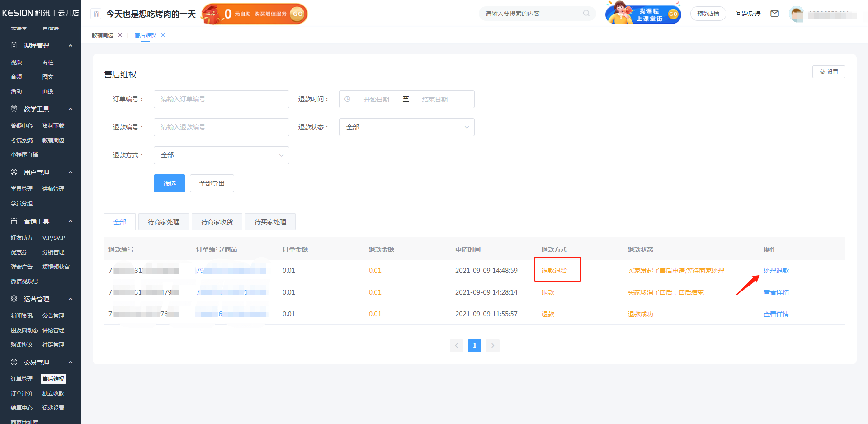Select the 用户管理 sidebar icon
Viewport: 868px width, 424px height.
(13, 172)
